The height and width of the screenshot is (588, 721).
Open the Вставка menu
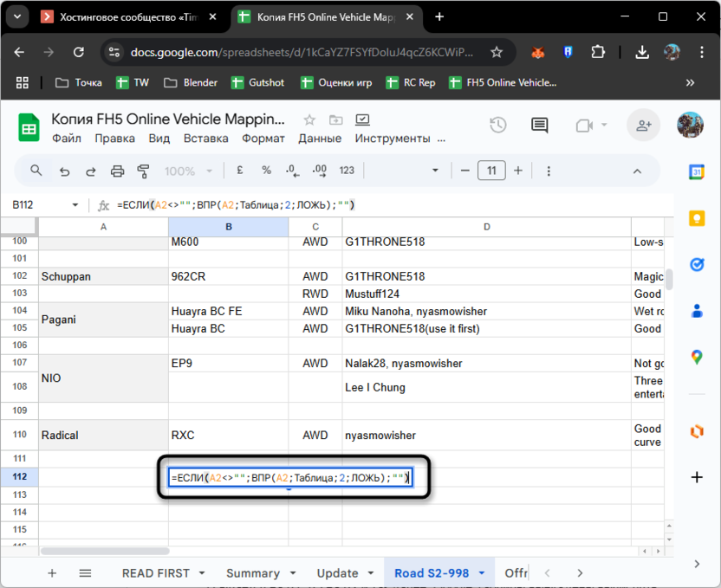(206, 139)
